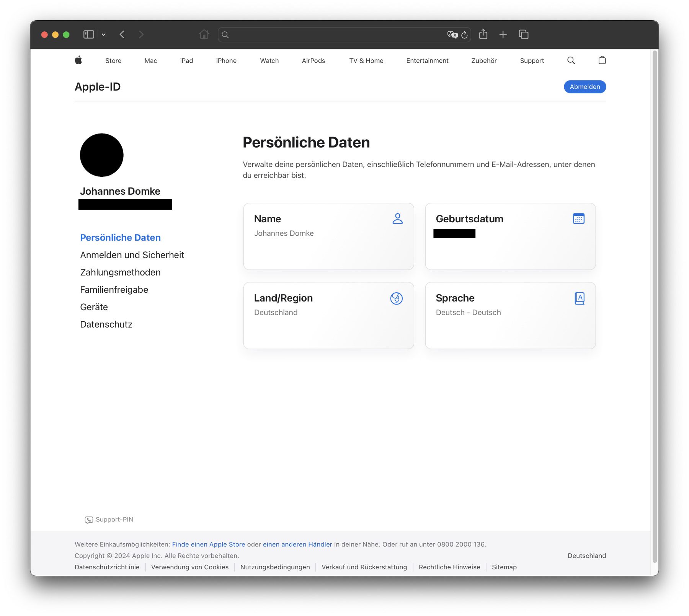The width and height of the screenshot is (689, 616).
Task: Click the translate page icon
Action: pyautogui.click(x=452, y=35)
